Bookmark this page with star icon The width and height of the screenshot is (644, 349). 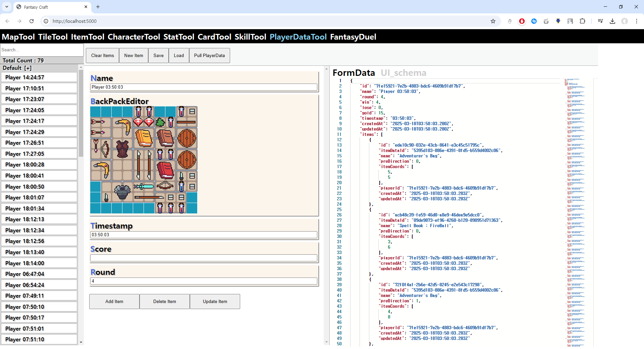click(x=493, y=21)
